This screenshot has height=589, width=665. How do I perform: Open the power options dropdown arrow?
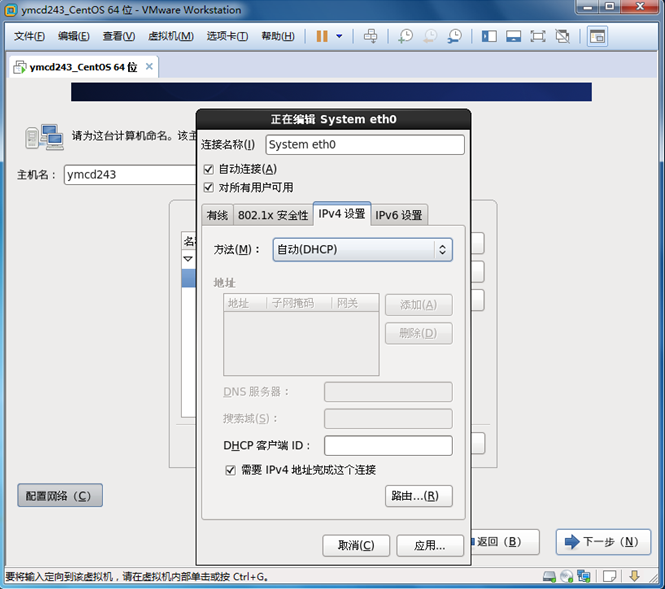[339, 36]
